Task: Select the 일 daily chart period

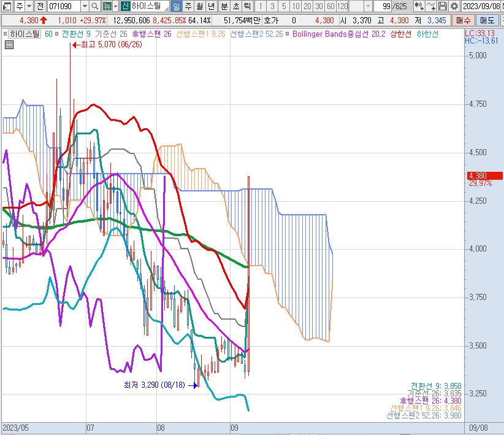Action: click(176, 6)
